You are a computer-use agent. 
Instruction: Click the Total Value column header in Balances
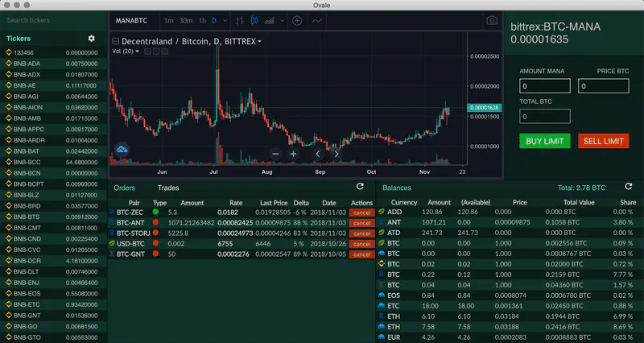579,202
